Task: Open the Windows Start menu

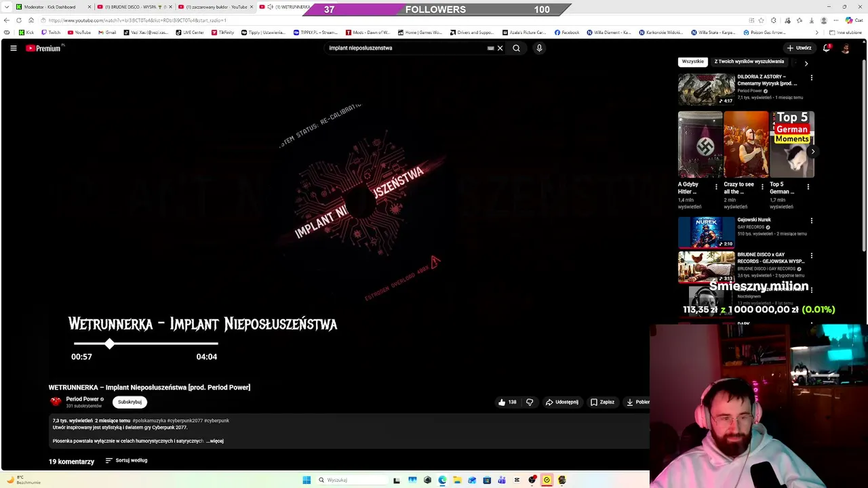Action: [307, 480]
